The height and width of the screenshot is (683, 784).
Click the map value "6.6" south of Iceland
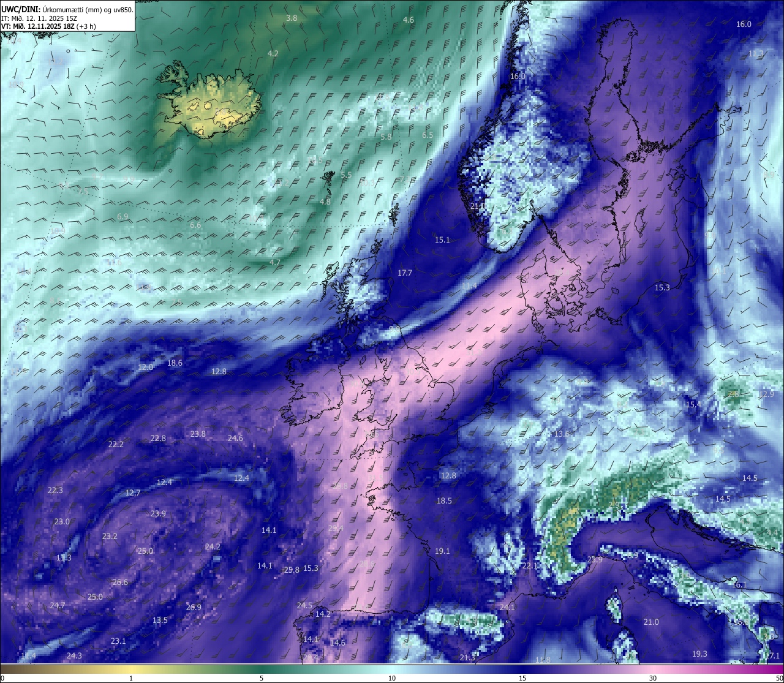(195, 225)
